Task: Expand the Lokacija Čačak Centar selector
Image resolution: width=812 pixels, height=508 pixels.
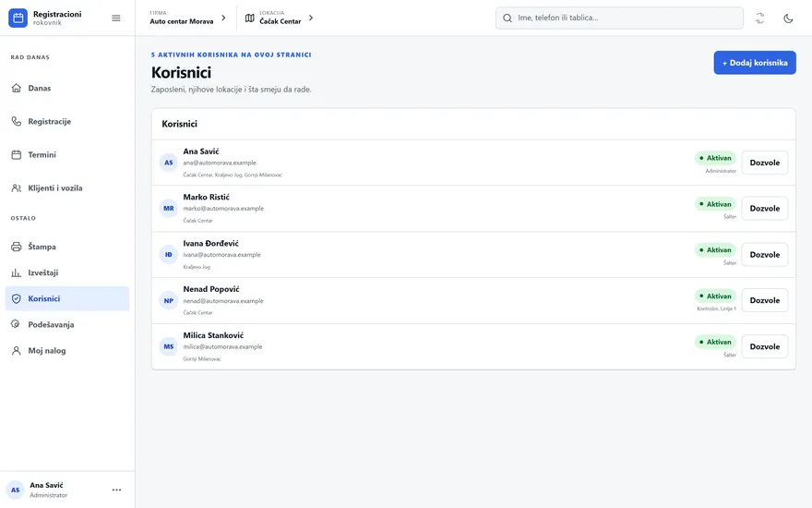Action: tap(280, 18)
